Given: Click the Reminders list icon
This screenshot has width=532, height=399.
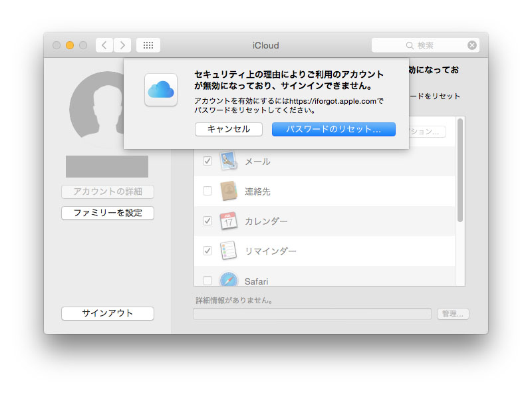Looking at the screenshot, I should pos(228,251).
